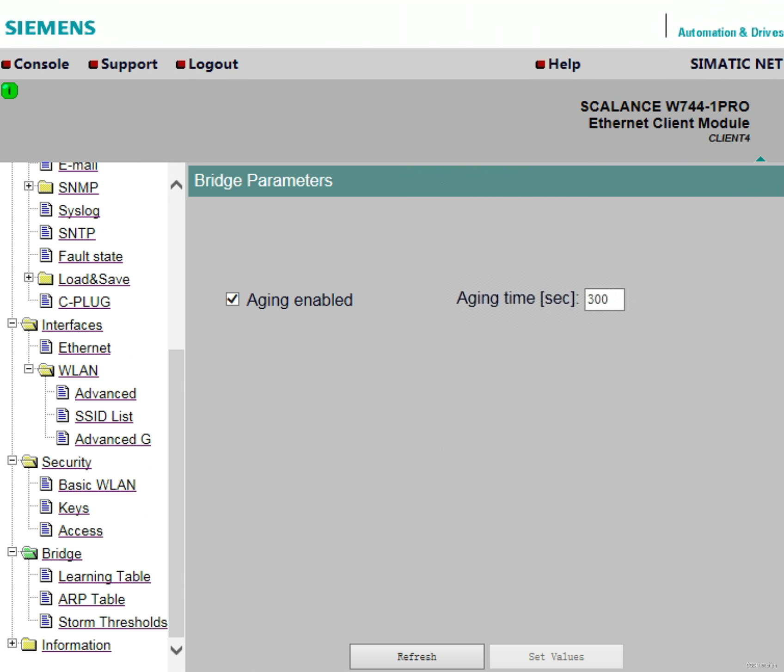Open the Fault state link
Image resolution: width=784 pixels, height=672 pixels.
coord(91,256)
